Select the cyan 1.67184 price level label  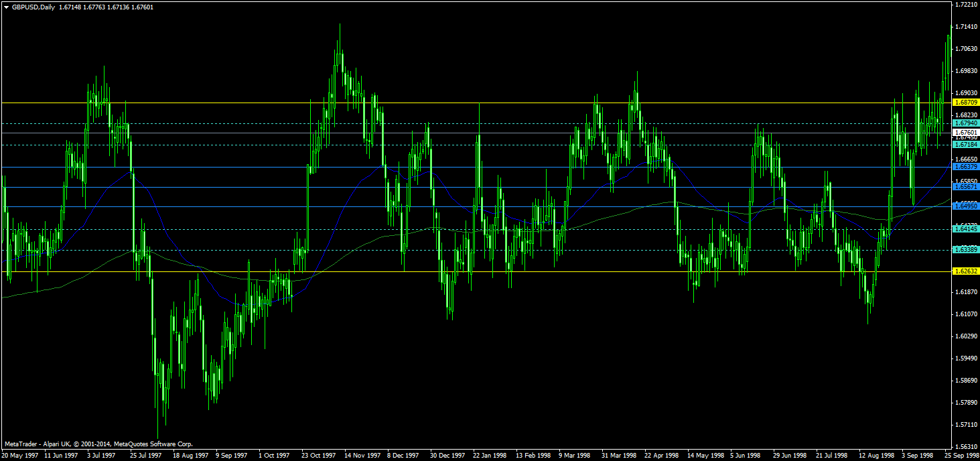coord(966,145)
